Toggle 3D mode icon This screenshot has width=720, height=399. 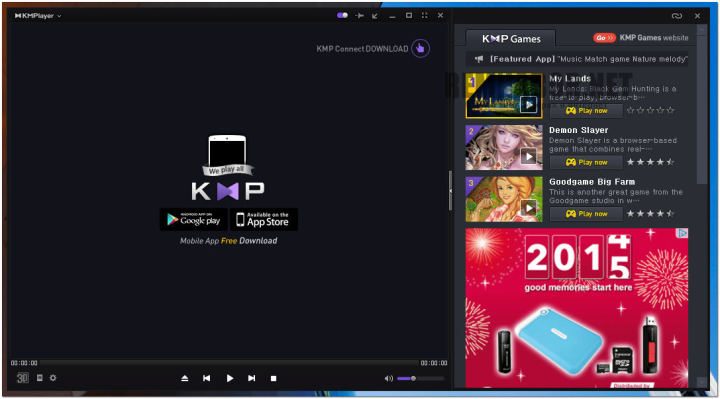point(22,378)
